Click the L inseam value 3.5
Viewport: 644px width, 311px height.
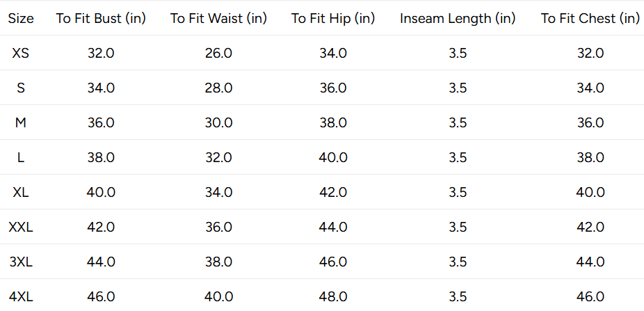(458, 158)
